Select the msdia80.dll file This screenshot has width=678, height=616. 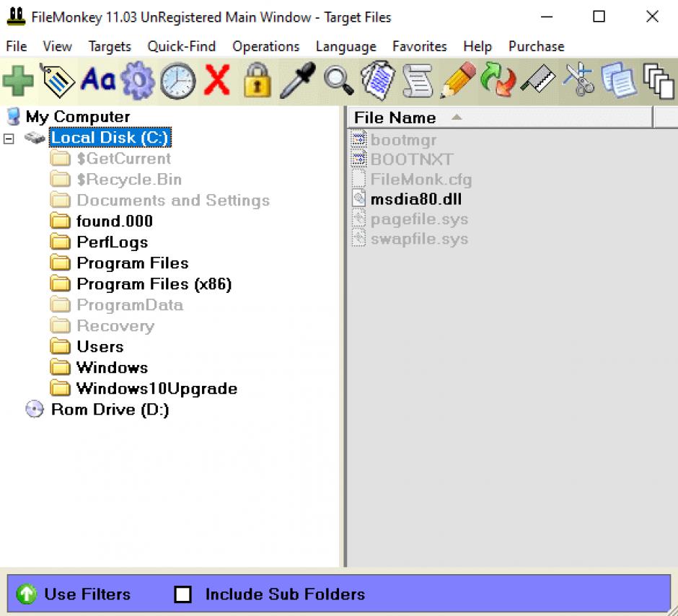click(x=416, y=199)
